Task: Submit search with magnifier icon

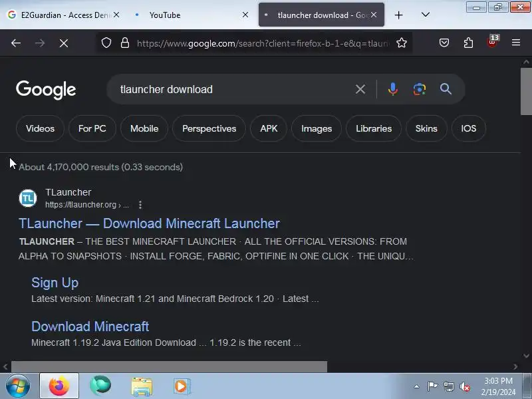Action: click(x=446, y=89)
